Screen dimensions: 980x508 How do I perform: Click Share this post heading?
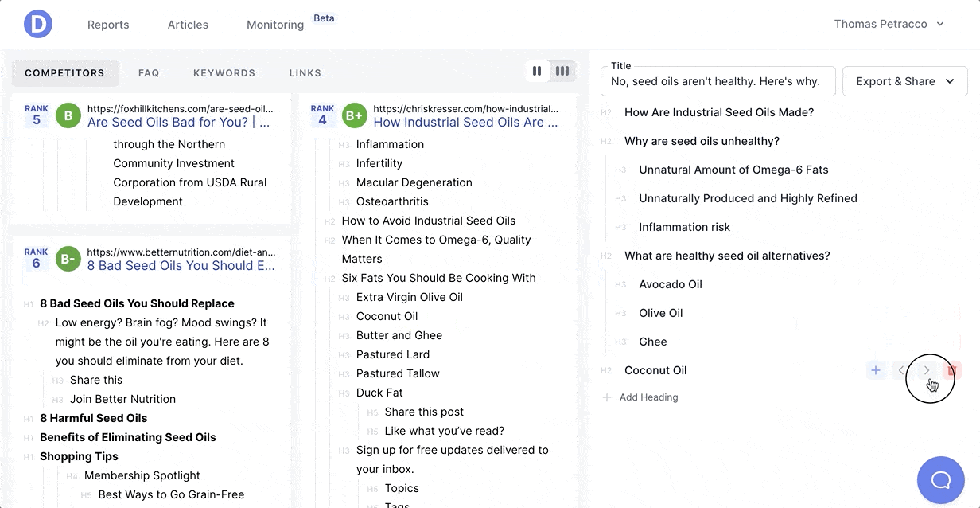click(x=424, y=412)
